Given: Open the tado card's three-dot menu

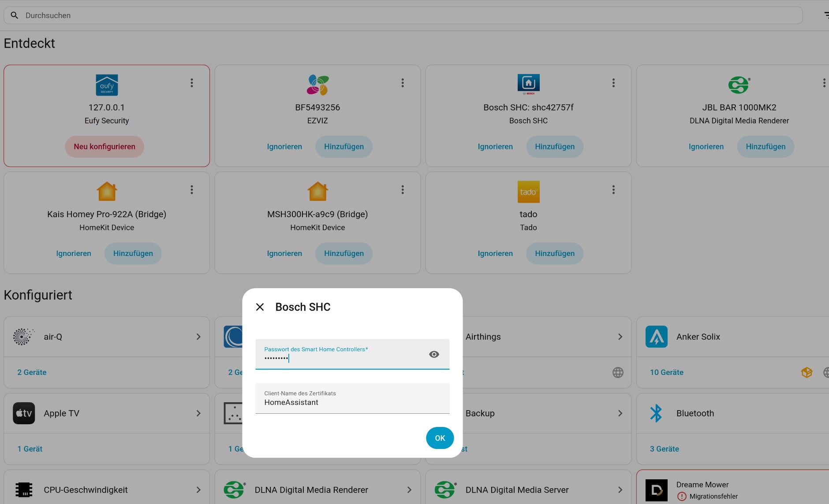Looking at the screenshot, I should [613, 189].
